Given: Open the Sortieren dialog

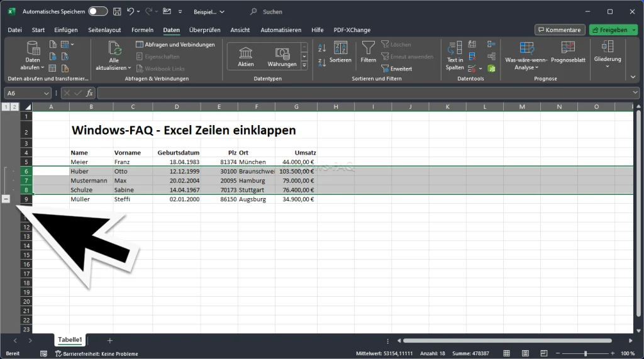Looking at the screenshot, I should 340,52.
